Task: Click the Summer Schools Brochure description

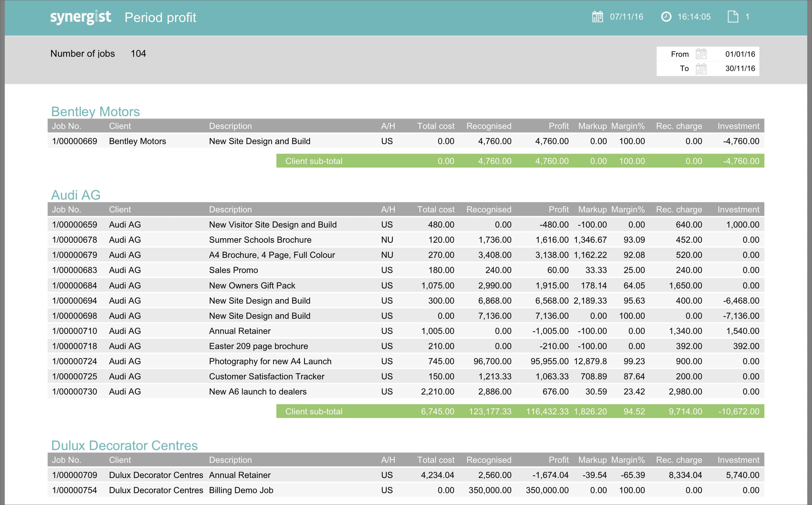Action: tap(260, 240)
